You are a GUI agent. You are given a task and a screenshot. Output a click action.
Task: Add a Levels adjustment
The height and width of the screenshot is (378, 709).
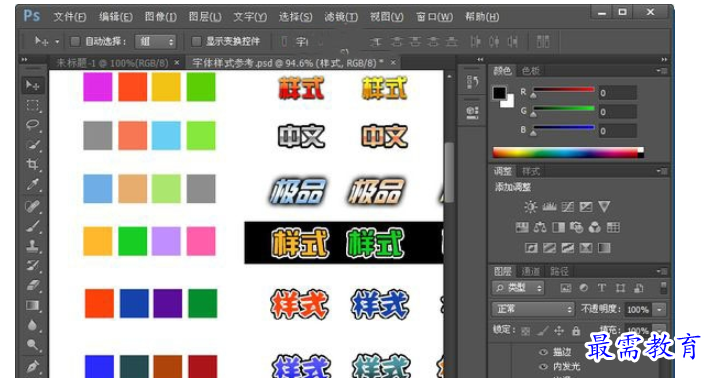click(x=549, y=207)
